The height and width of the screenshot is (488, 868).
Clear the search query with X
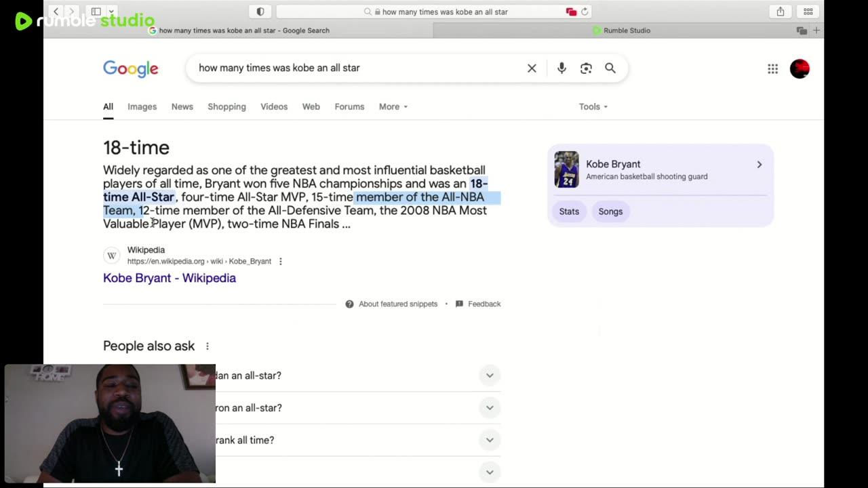(x=532, y=68)
